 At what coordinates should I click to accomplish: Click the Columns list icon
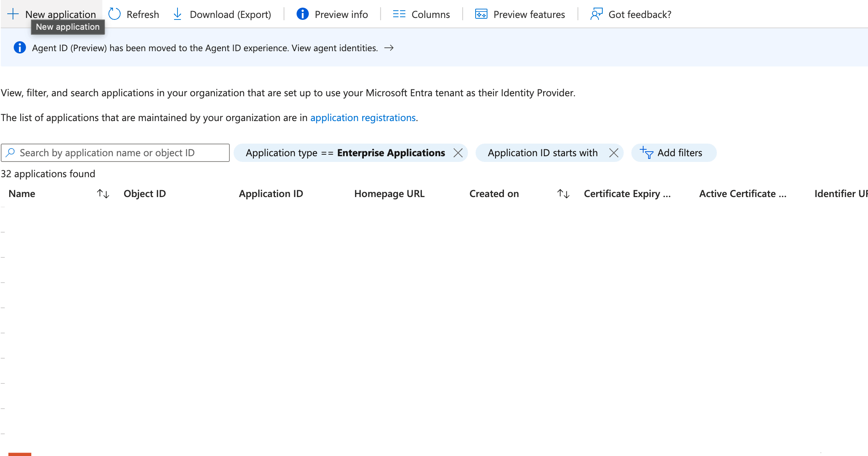[399, 14]
